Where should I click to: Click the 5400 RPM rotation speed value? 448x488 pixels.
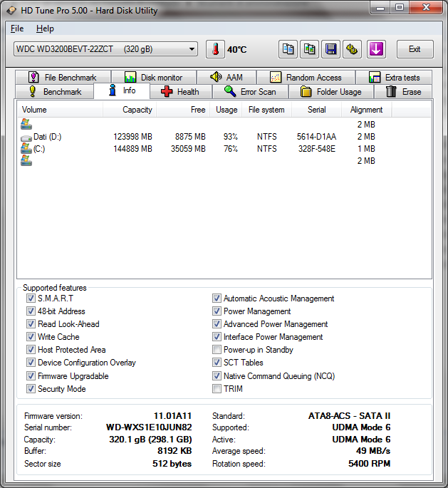tap(369, 464)
